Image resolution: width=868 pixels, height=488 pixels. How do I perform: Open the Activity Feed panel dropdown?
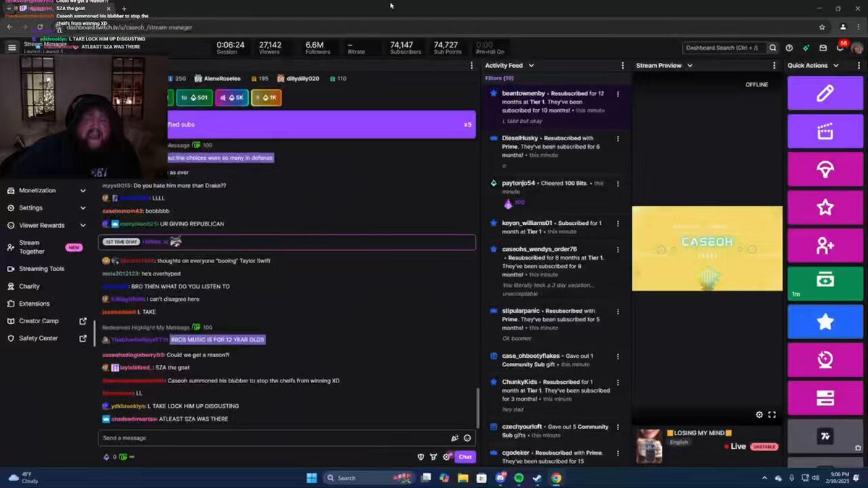[x=531, y=65]
